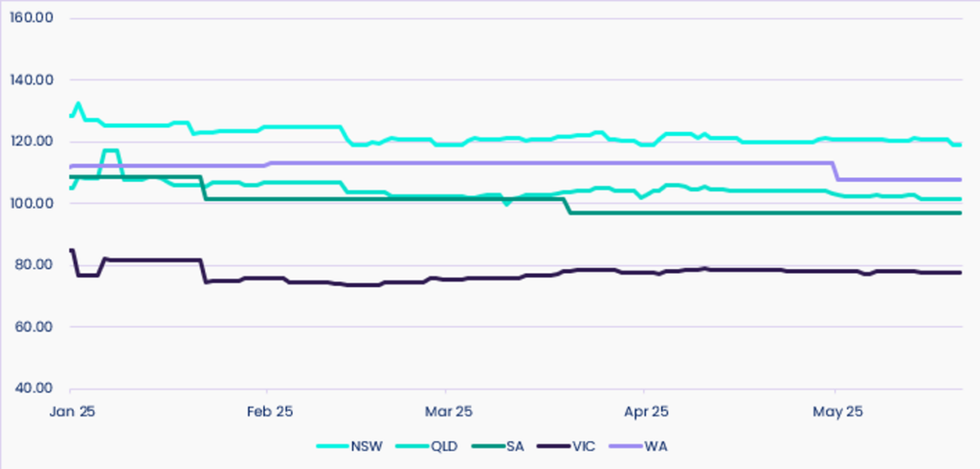Select the Apr 25 axis label

(x=645, y=413)
